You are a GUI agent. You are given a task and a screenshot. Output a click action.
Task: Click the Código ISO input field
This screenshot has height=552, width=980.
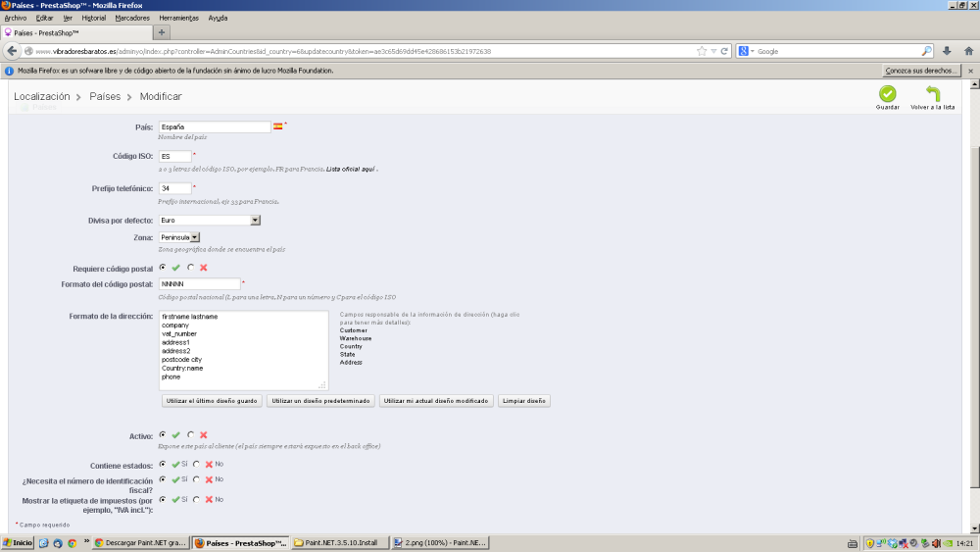pyautogui.click(x=175, y=156)
